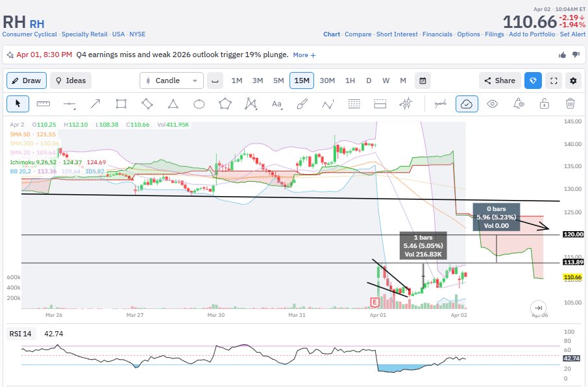Open the Short Interest link
588x387 pixels.
tap(397, 34)
